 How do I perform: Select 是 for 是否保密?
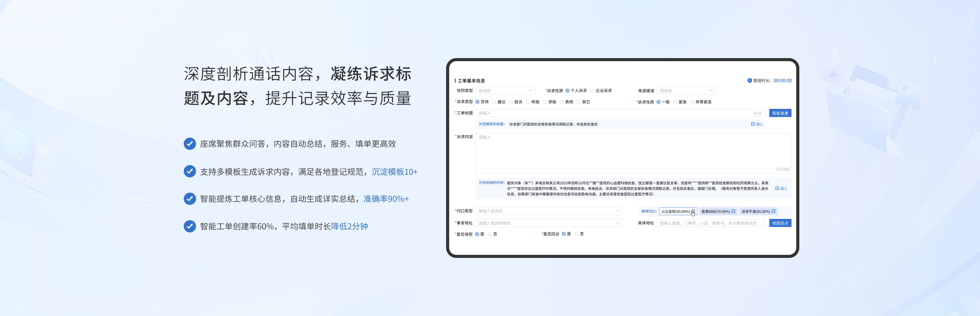pos(477,234)
